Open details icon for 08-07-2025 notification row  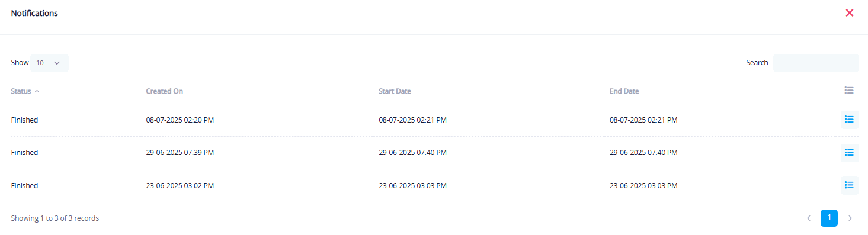849,120
